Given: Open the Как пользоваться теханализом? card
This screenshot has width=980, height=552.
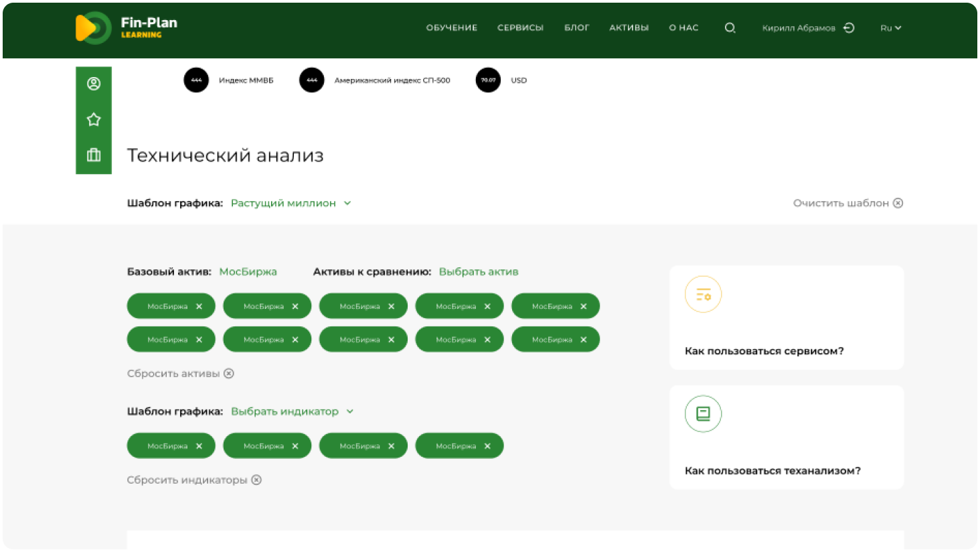Looking at the screenshot, I should 787,437.
